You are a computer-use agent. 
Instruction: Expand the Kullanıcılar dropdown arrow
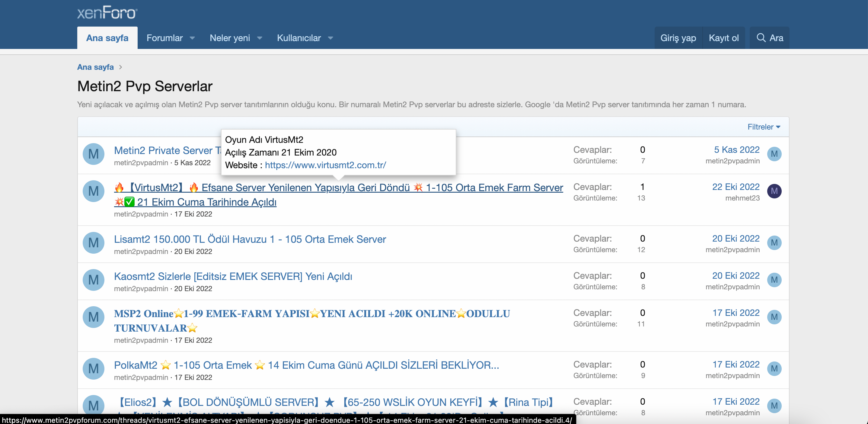(330, 38)
